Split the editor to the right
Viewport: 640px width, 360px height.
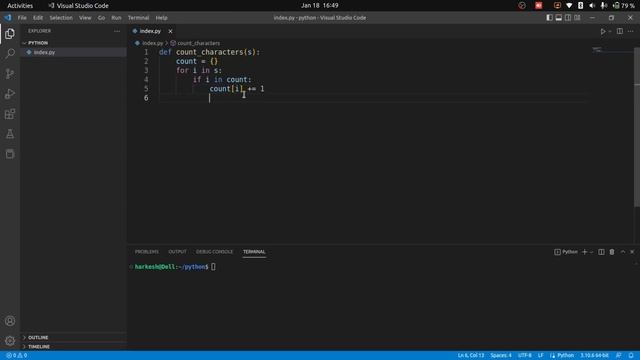[620, 31]
